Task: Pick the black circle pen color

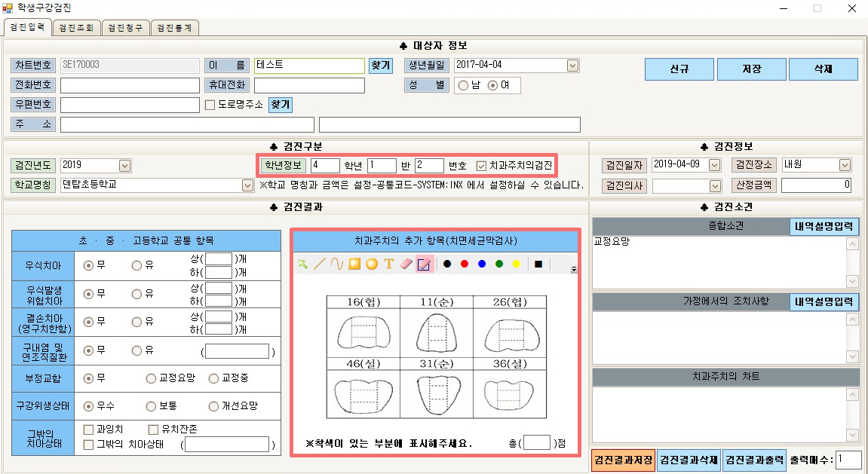Action: click(447, 265)
